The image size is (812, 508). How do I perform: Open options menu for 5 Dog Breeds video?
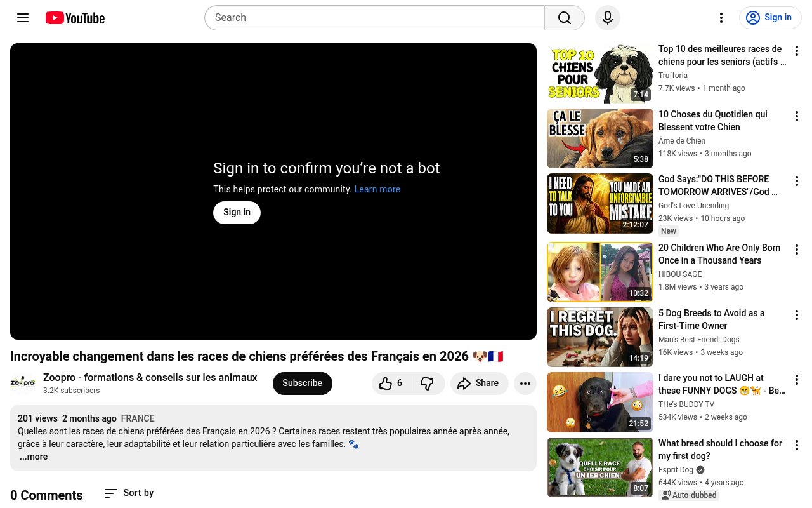[797, 315]
